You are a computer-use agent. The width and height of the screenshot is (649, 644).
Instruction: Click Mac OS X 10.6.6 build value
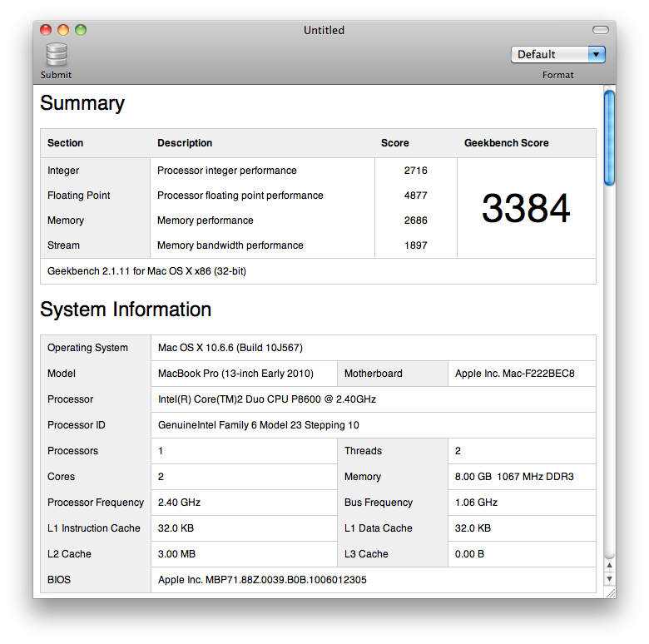[230, 348]
